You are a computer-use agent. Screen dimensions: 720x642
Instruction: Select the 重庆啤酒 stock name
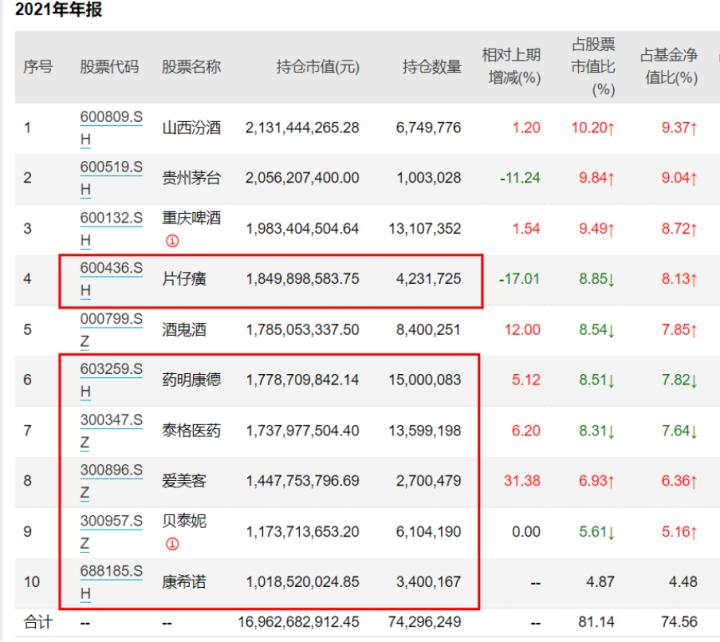(x=191, y=217)
